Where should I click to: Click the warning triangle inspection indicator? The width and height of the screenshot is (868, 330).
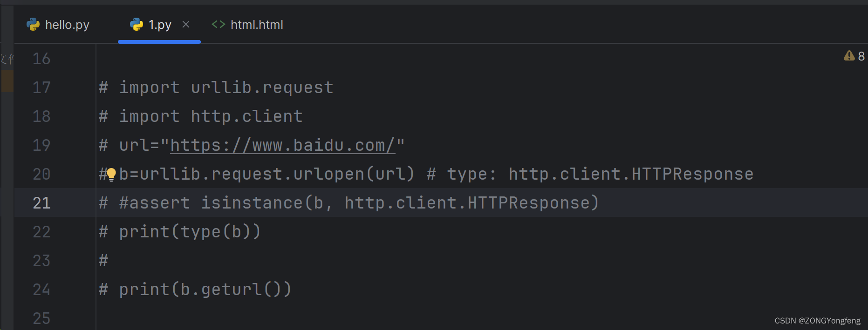coord(849,56)
